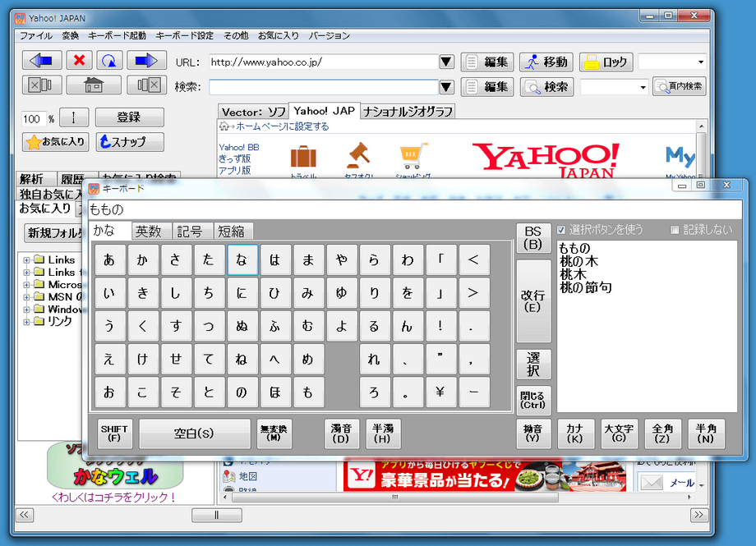Click the も key on the kana keyboard
Screen dimensions: 756x546
click(x=307, y=392)
